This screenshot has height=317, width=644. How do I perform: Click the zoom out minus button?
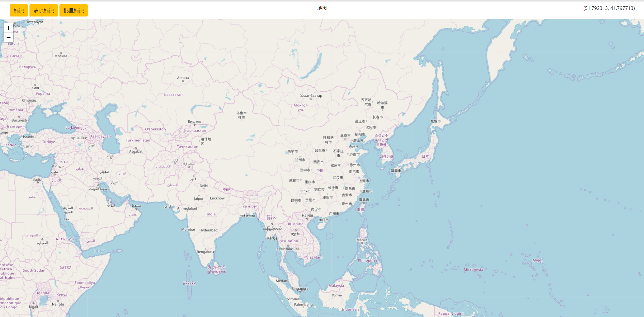[x=8, y=38]
